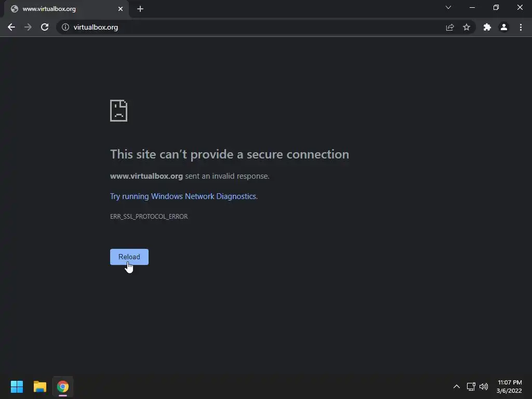
Task: Open the Chrome profile avatar icon
Action: [x=504, y=27]
